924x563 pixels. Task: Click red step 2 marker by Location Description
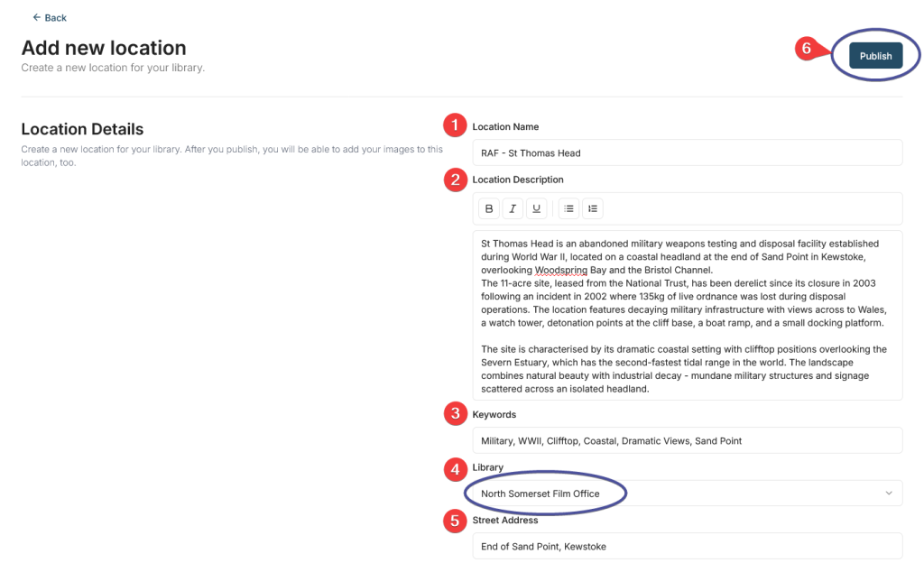click(x=456, y=180)
